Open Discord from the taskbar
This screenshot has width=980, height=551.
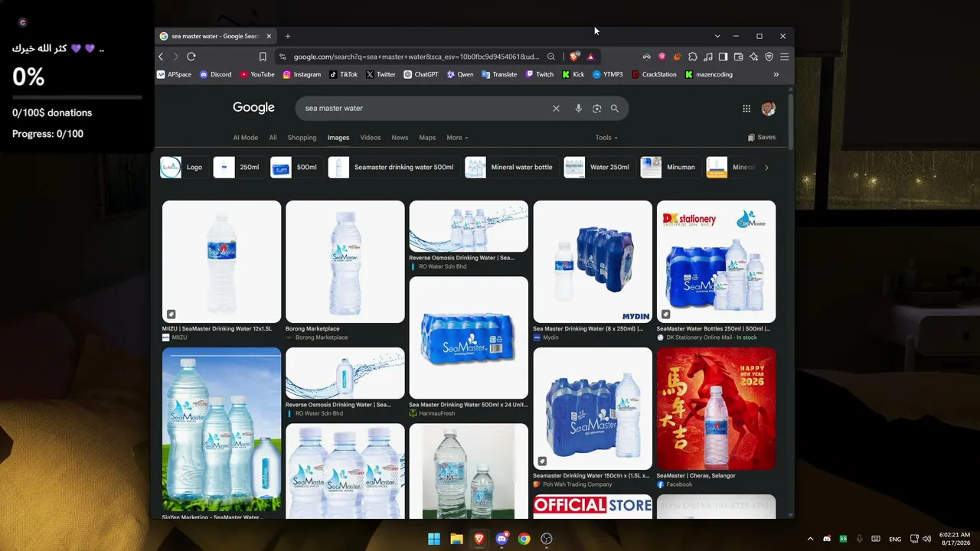pos(501,539)
